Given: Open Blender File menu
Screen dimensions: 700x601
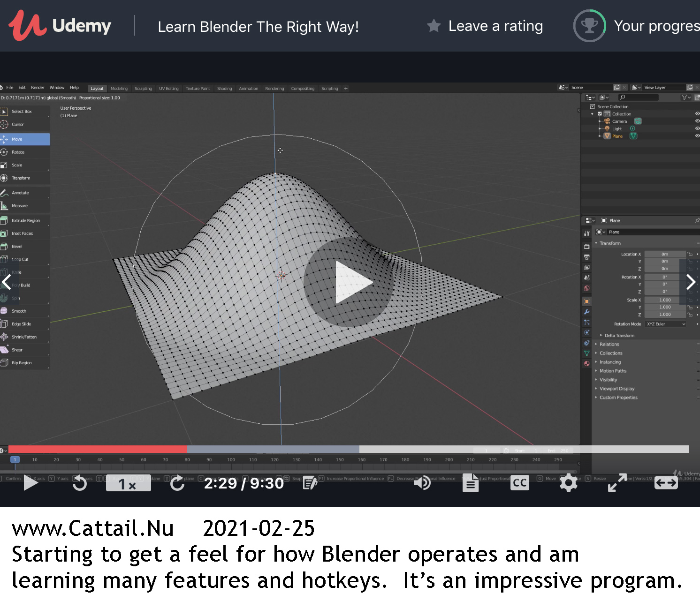Looking at the screenshot, I should tap(10, 88).
